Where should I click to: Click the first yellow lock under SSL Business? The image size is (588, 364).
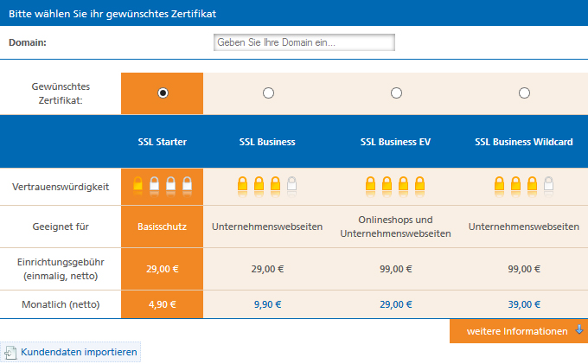pyautogui.click(x=243, y=183)
